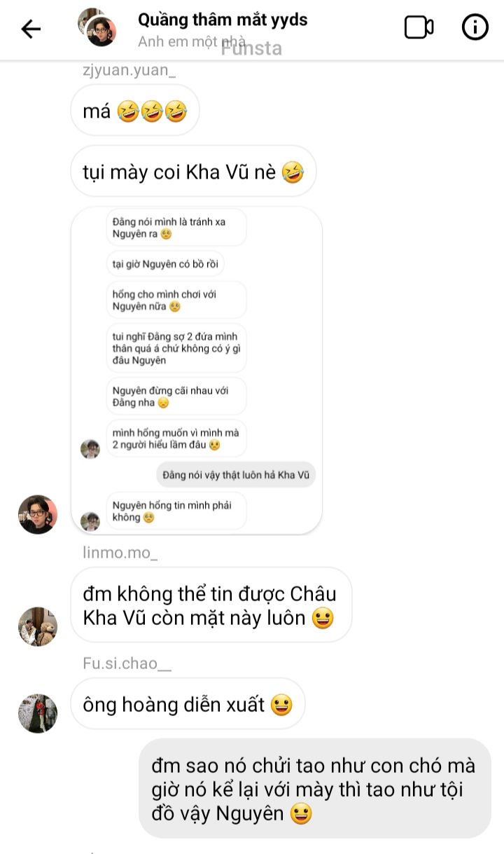Select the gray sent message starting 'đm sao nó chửi'
Image resolution: width=504 pixels, height=854 pixels.
click(315, 788)
